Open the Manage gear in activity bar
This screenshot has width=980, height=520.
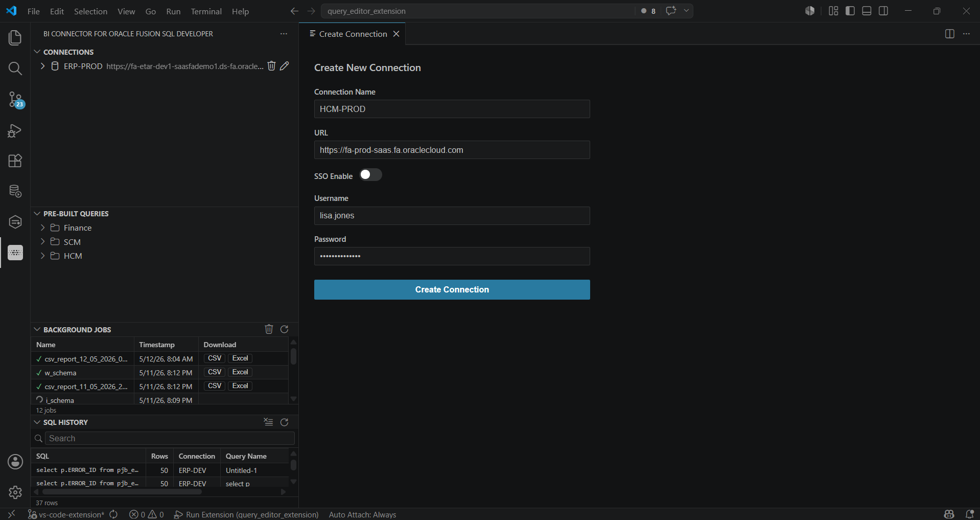15,492
